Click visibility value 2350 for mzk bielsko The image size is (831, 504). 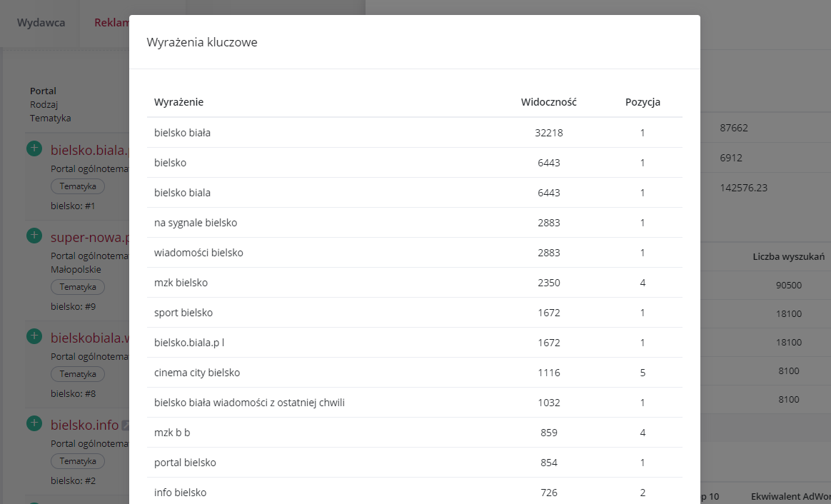[x=548, y=283]
